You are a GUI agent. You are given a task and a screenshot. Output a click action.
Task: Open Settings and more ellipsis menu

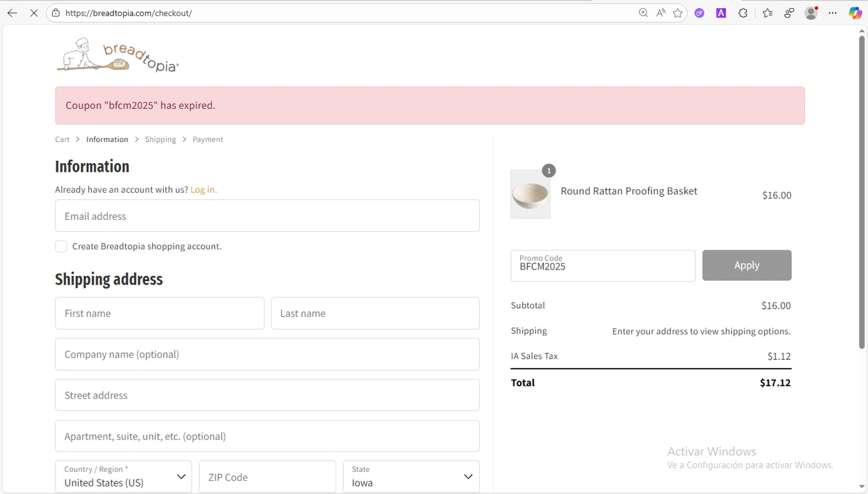click(x=833, y=13)
